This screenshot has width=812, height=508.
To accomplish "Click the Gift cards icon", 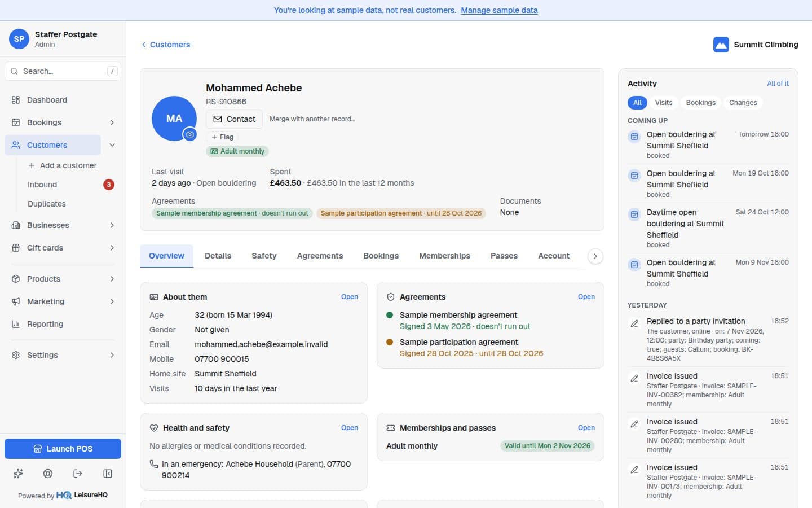I will tap(16, 248).
